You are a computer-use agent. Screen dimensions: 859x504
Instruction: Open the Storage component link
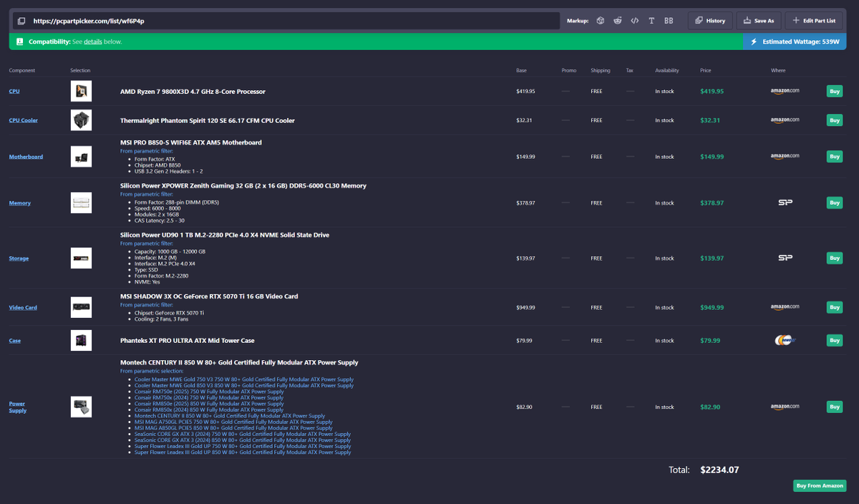coord(19,258)
